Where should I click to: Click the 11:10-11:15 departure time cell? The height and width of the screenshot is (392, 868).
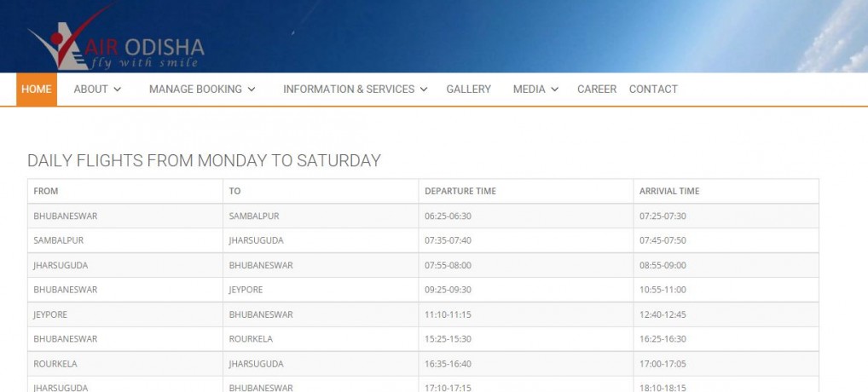pos(448,314)
